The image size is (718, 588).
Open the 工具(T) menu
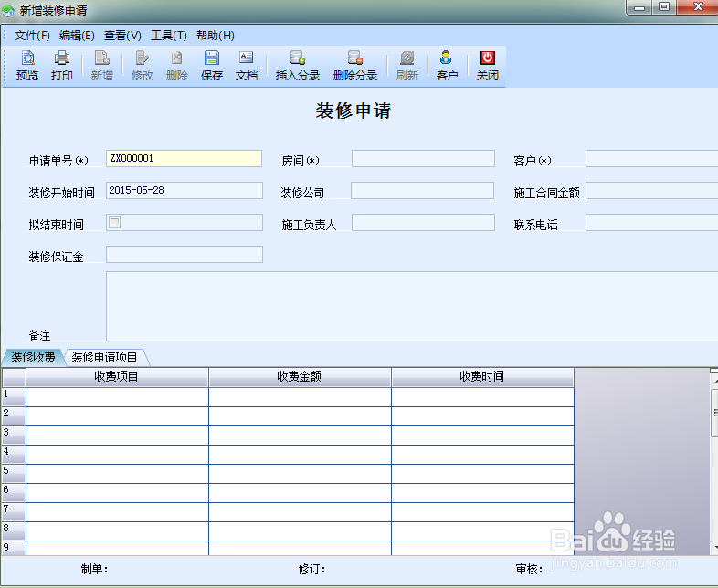tap(169, 36)
